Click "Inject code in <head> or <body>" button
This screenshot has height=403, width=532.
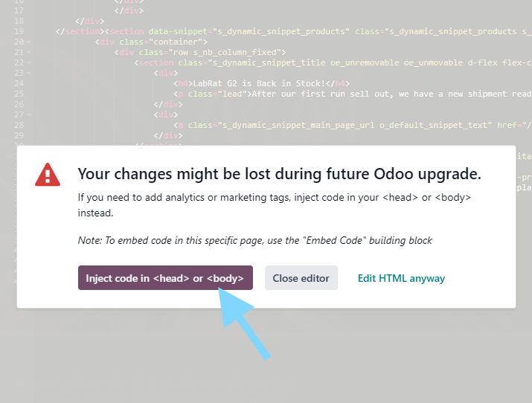tap(165, 278)
